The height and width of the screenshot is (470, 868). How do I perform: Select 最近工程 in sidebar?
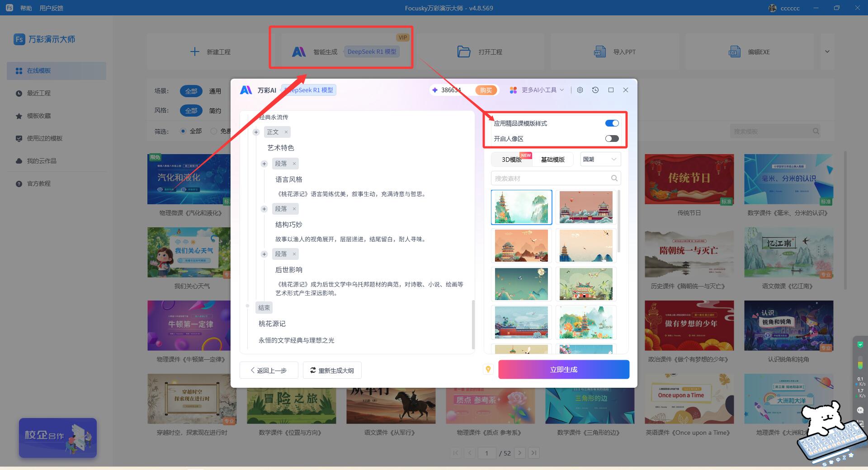tap(57, 94)
